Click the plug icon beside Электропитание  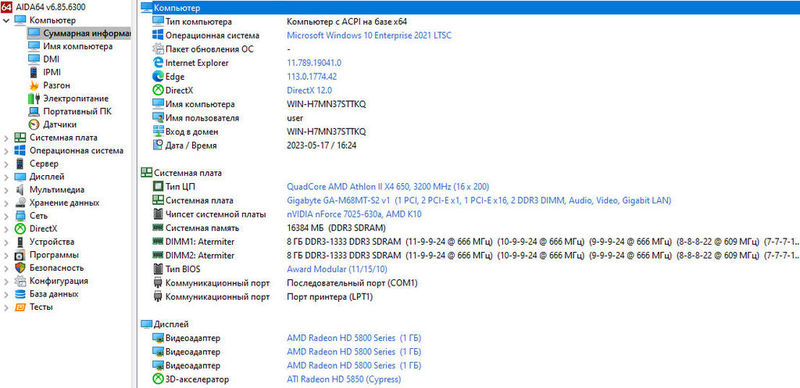click(x=34, y=99)
